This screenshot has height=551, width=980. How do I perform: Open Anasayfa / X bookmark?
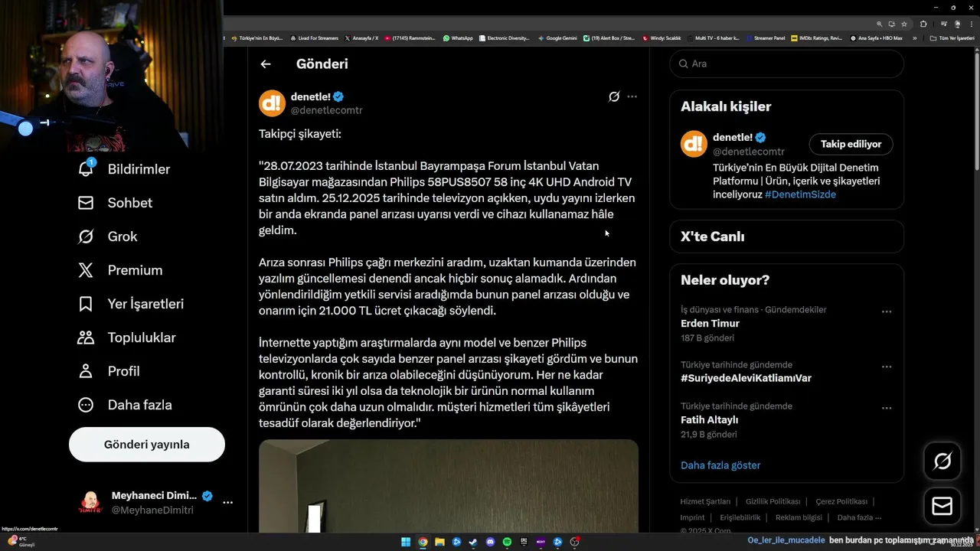coord(361,37)
